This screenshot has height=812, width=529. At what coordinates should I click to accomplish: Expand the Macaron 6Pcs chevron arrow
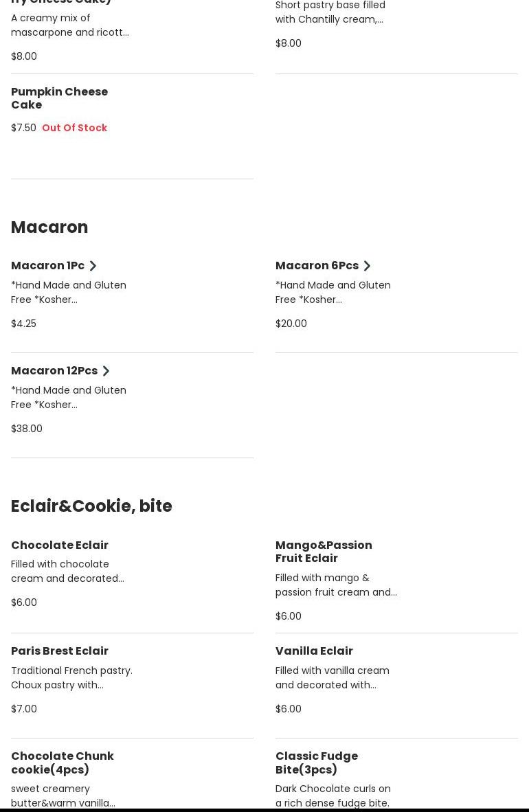367,266
